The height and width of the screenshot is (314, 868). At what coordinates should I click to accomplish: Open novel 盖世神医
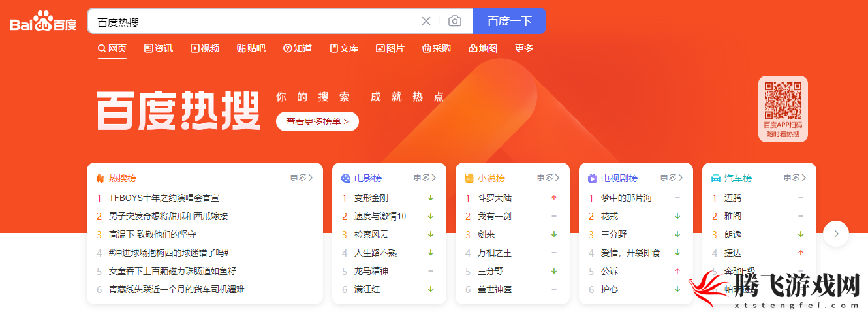click(x=495, y=289)
